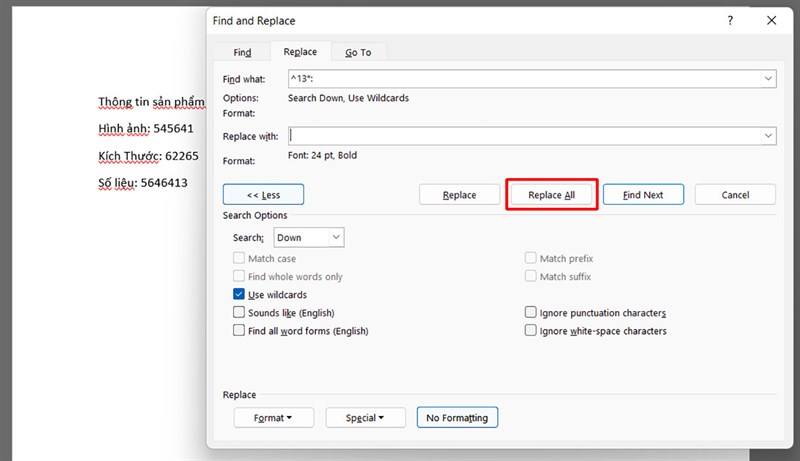The image size is (800, 461).
Task: Click into the Find what text field
Action: tap(520, 79)
